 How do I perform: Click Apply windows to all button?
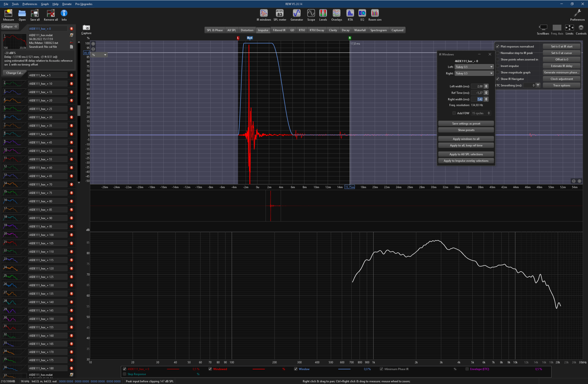coord(466,139)
